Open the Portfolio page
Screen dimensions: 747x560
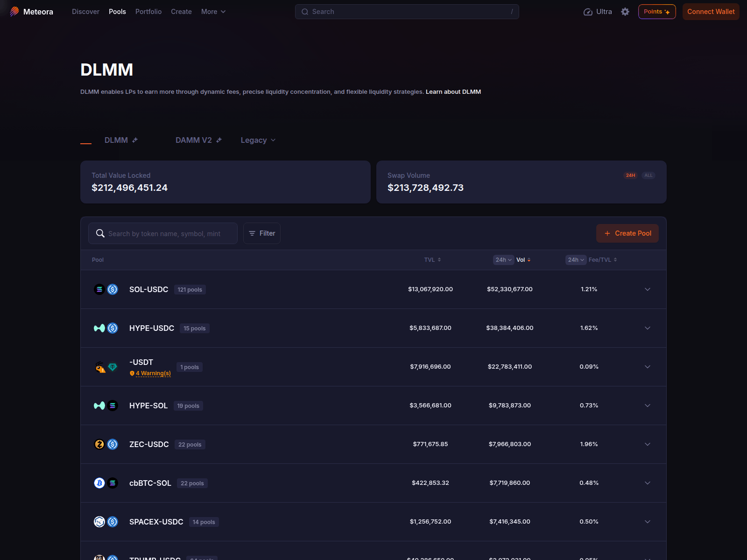148,12
